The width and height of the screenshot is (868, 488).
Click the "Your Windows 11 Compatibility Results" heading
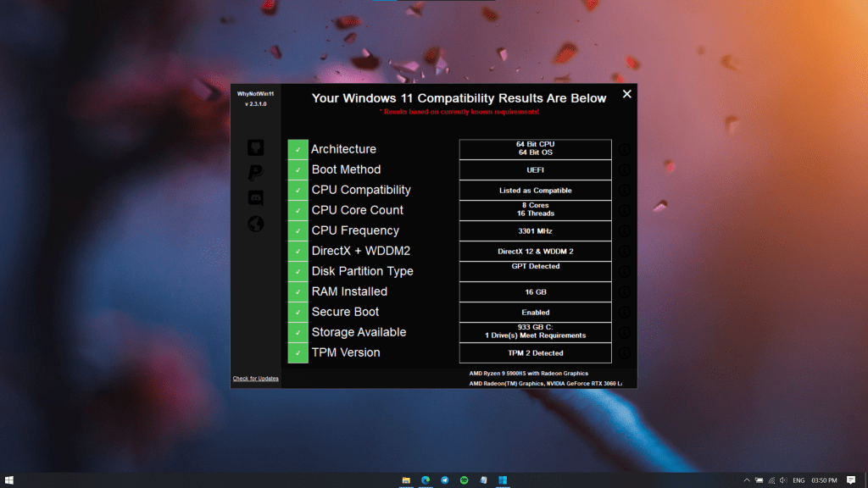(x=459, y=98)
